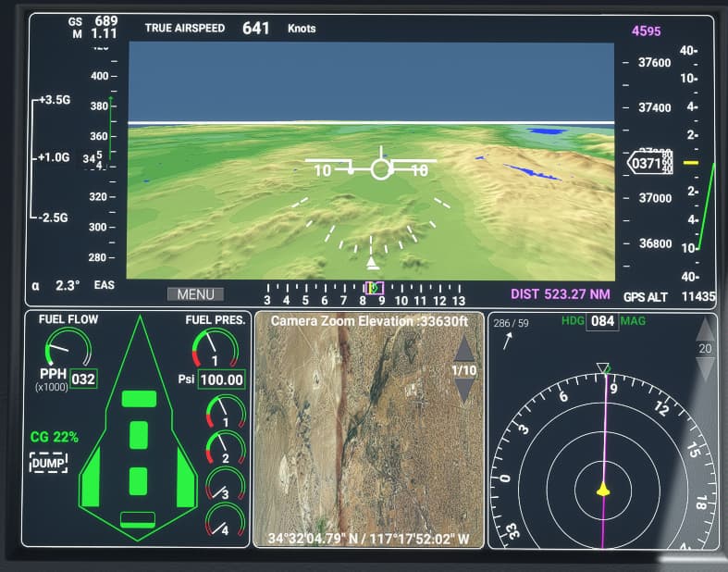The width and height of the screenshot is (728, 572).
Task: Click the wind direction arrow icon
Action: click(x=508, y=341)
